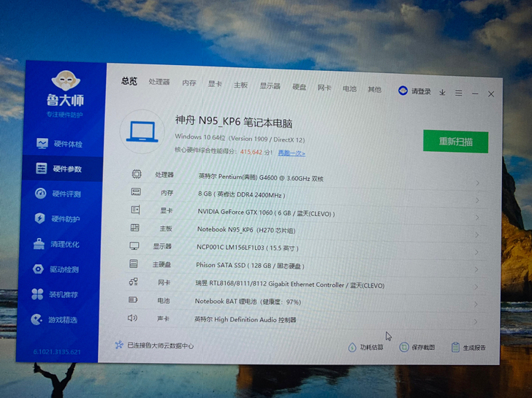The image size is (532, 398).
Task: Open 硬件评测 benchmark section
Action: (x=58, y=194)
